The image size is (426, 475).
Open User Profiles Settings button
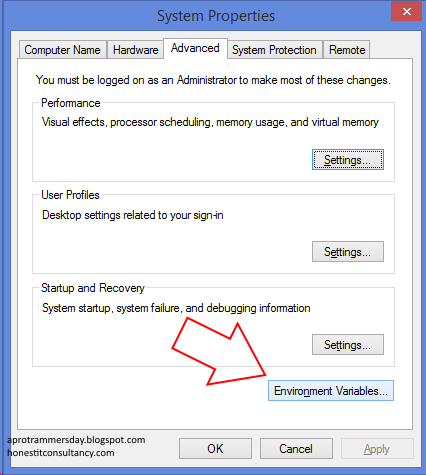[x=348, y=252]
